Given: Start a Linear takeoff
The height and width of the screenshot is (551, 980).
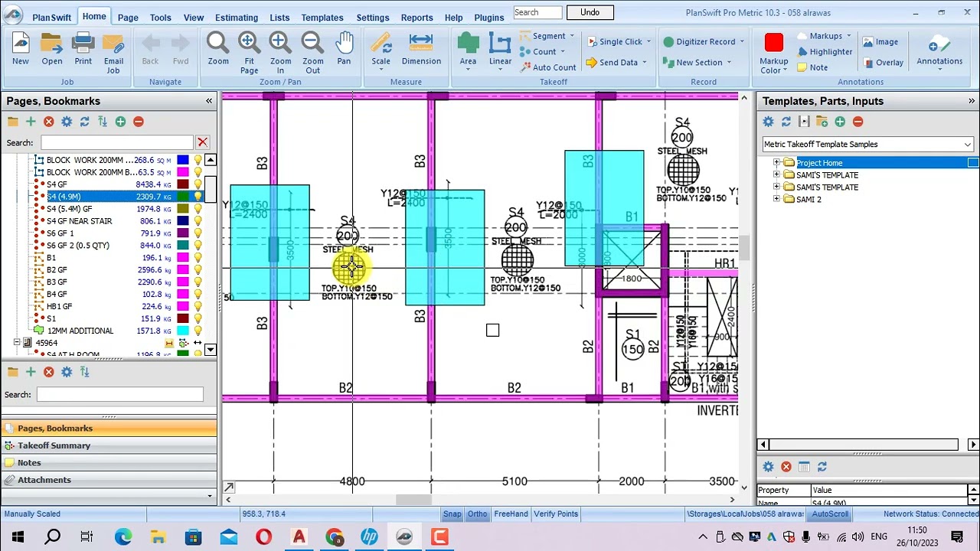Looking at the screenshot, I should coord(500,49).
